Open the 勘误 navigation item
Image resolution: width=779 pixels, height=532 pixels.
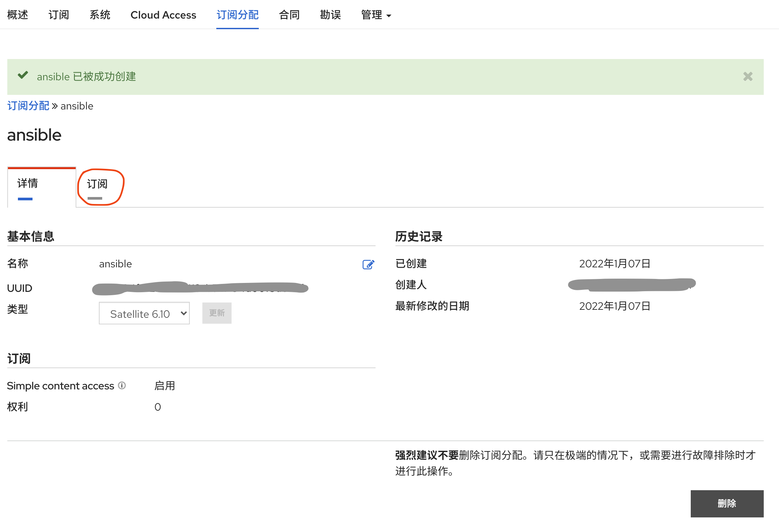click(x=330, y=15)
